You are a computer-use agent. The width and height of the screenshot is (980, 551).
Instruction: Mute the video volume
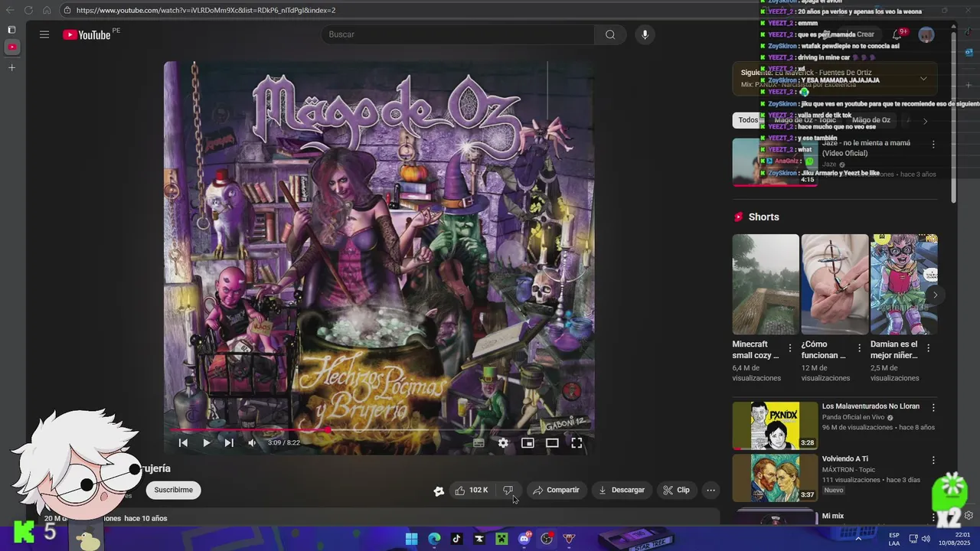point(252,442)
